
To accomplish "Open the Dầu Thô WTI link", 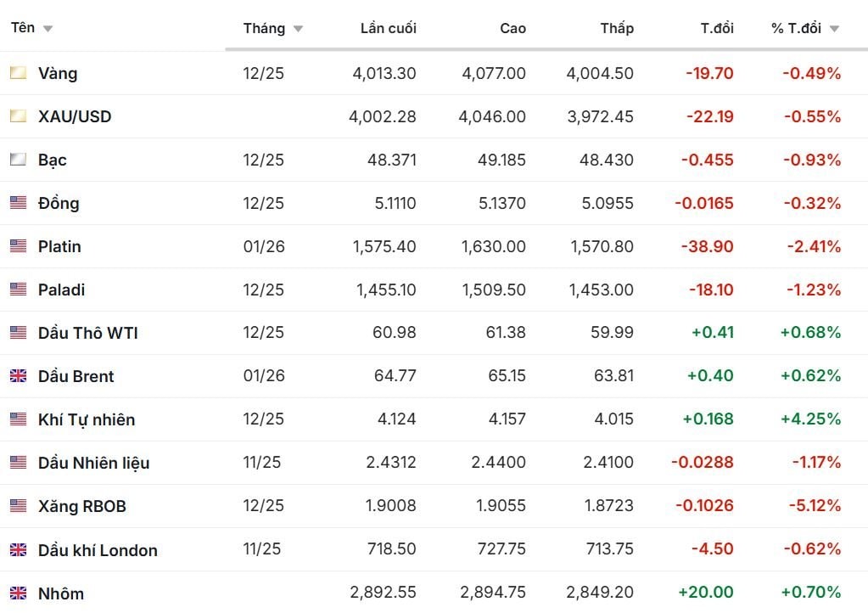I will (87, 333).
